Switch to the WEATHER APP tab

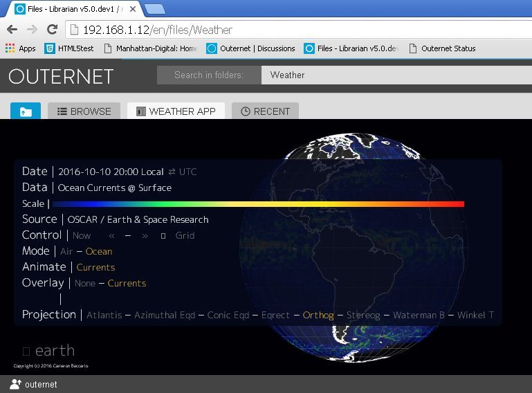(x=176, y=111)
